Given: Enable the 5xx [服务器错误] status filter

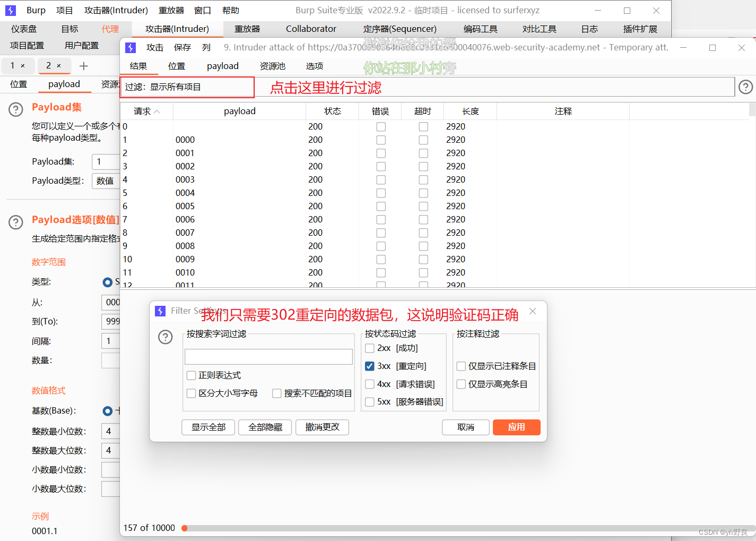Looking at the screenshot, I should click(x=370, y=402).
